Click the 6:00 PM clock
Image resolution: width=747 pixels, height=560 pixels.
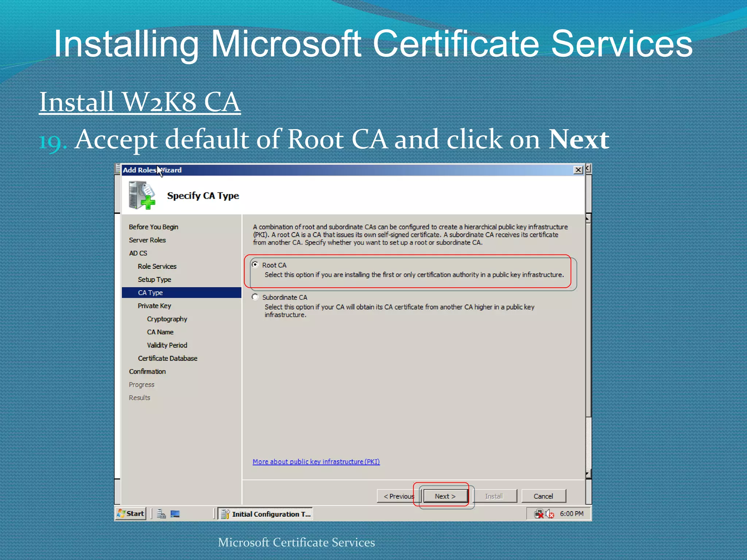point(572,513)
